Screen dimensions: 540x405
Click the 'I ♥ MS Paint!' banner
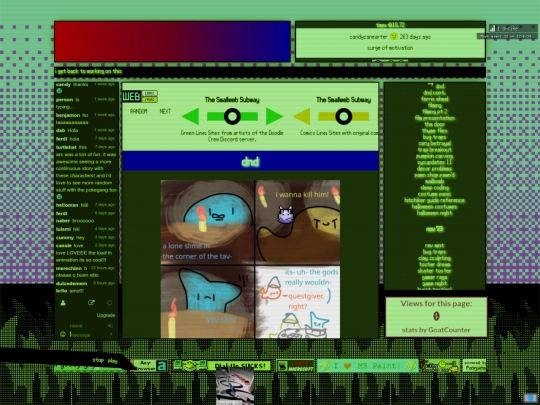pyautogui.click(x=367, y=365)
